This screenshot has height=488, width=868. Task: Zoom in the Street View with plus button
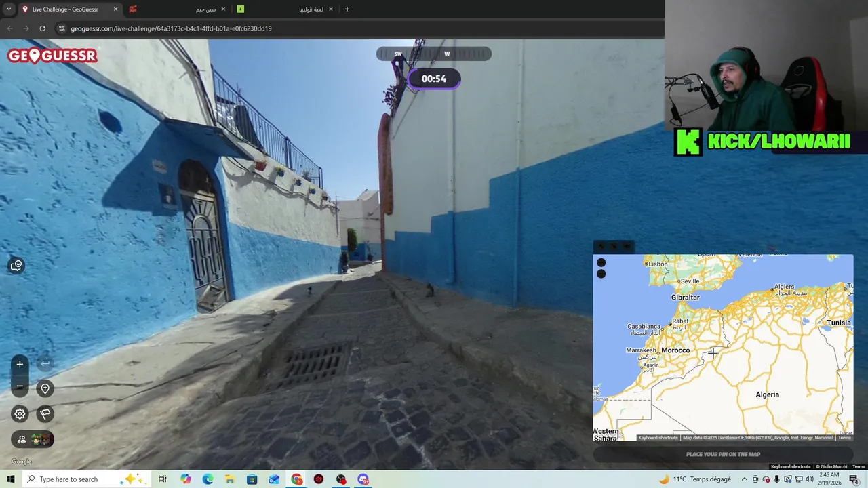point(20,364)
